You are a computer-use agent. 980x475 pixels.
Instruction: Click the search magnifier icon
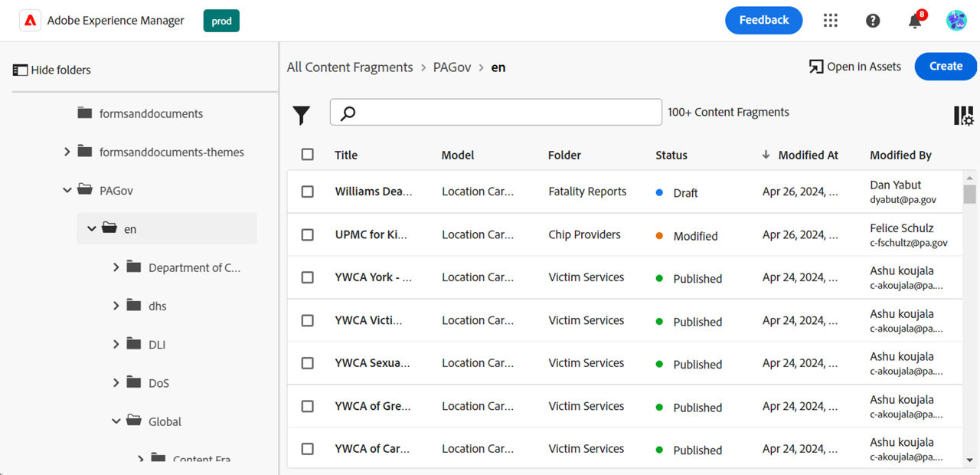(x=348, y=113)
